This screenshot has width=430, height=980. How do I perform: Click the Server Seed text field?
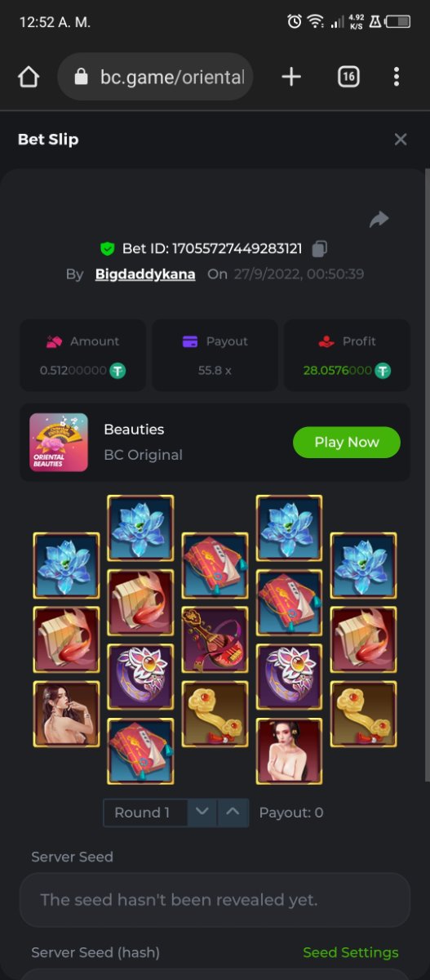coord(215,900)
